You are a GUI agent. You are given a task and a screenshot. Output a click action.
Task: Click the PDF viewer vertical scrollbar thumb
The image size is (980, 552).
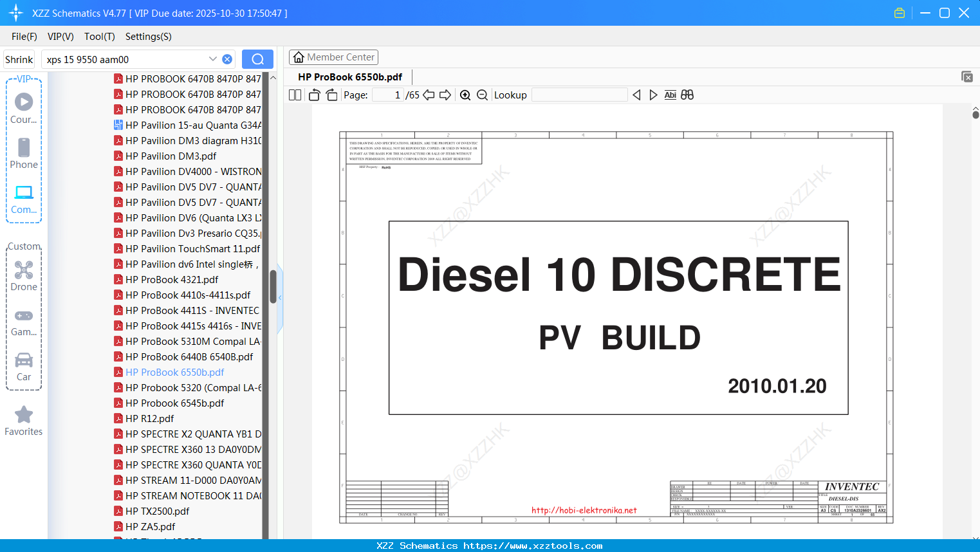coord(975,115)
